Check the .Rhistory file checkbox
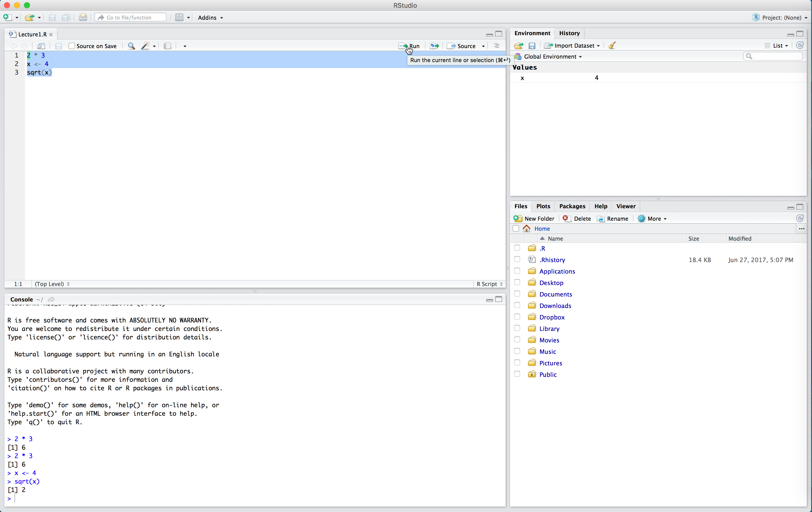 [x=517, y=259]
